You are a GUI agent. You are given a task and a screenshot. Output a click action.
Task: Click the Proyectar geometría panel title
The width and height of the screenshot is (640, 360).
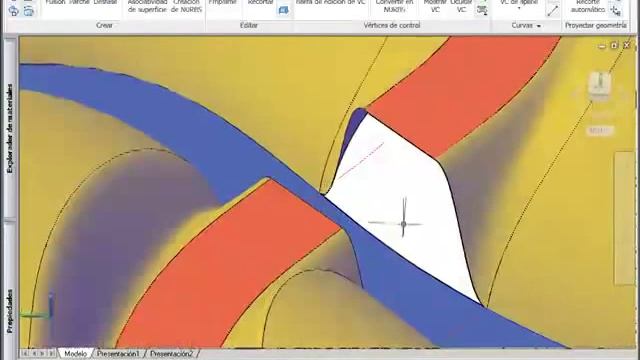pyautogui.click(x=596, y=25)
